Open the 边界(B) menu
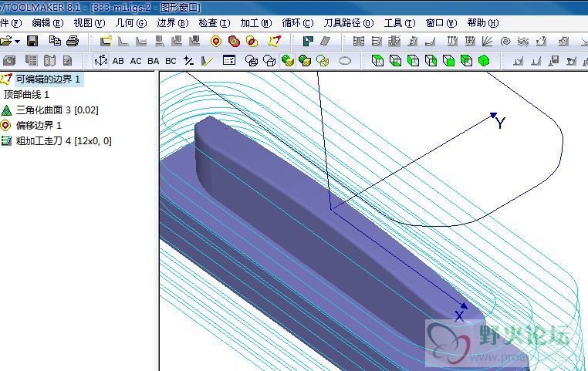 (x=173, y=23)
